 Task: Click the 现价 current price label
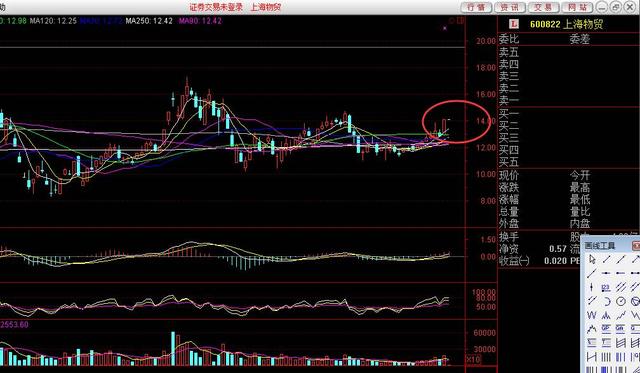(509, 175)
